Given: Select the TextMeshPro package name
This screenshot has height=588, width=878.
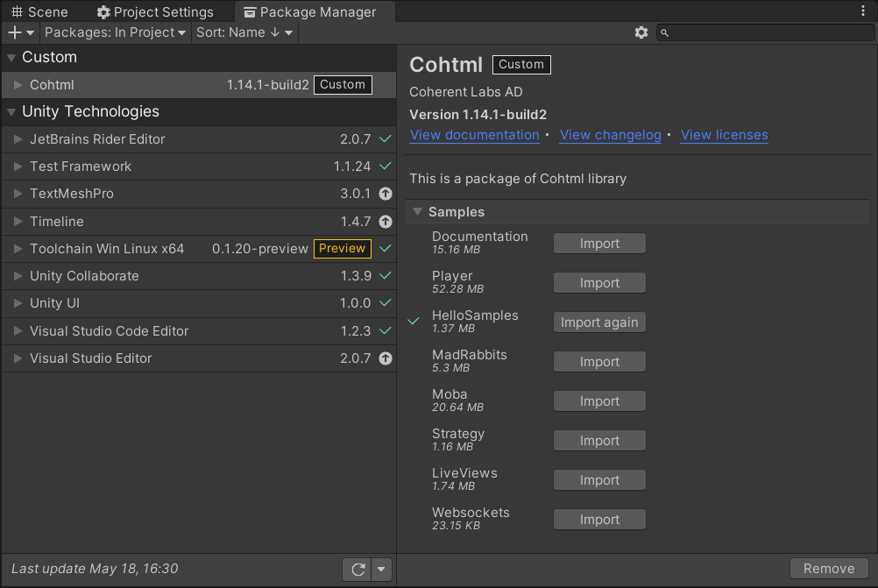Looking at the screenshot, I should (x=72, y=193).
